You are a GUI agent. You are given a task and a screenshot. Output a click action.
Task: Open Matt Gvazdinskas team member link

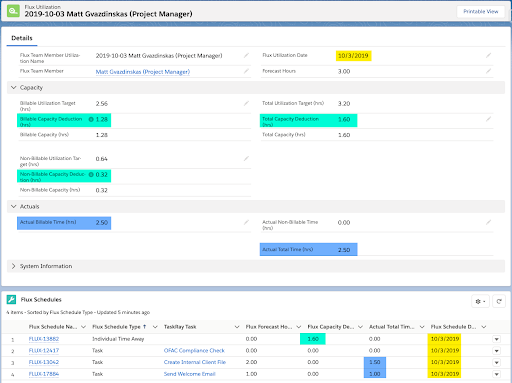pyautogui.click(x=143, y=72)
